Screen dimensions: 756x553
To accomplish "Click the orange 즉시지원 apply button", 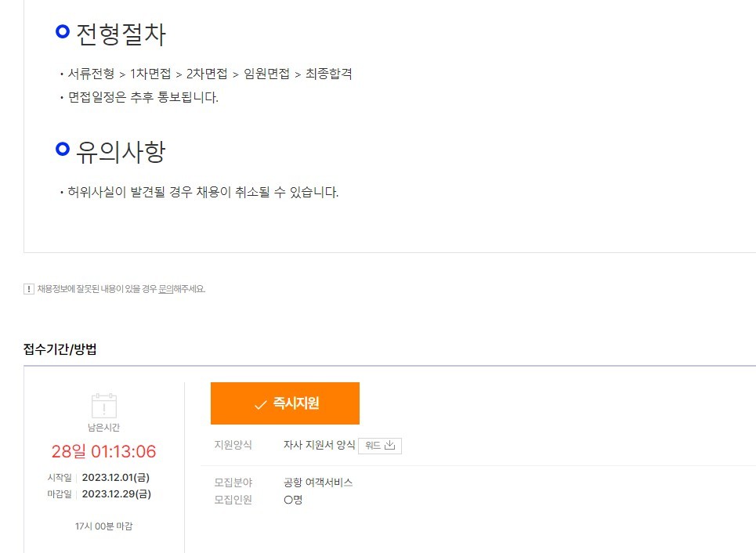I will click(x=285, y=403).
